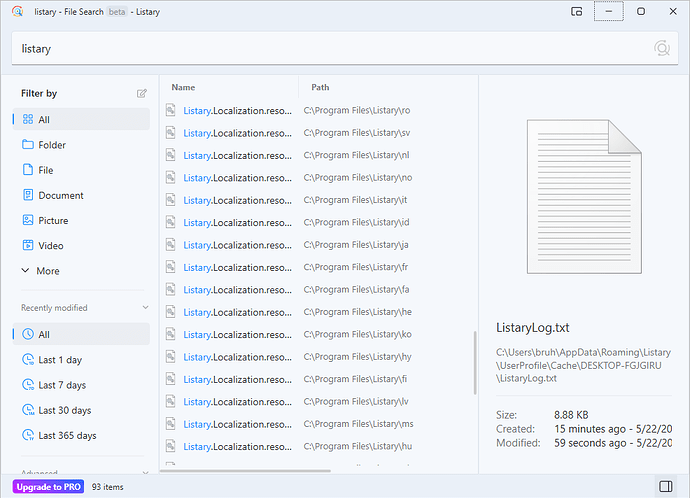690x498 pixels.
Task: Toggle preview pane icon in status bar
Action: coord(666,486)
